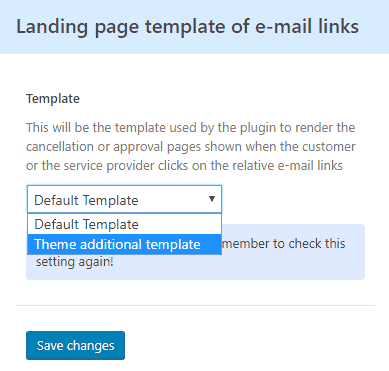Click the Landing page template heading
389x371 pixels.
coord(187,27)
